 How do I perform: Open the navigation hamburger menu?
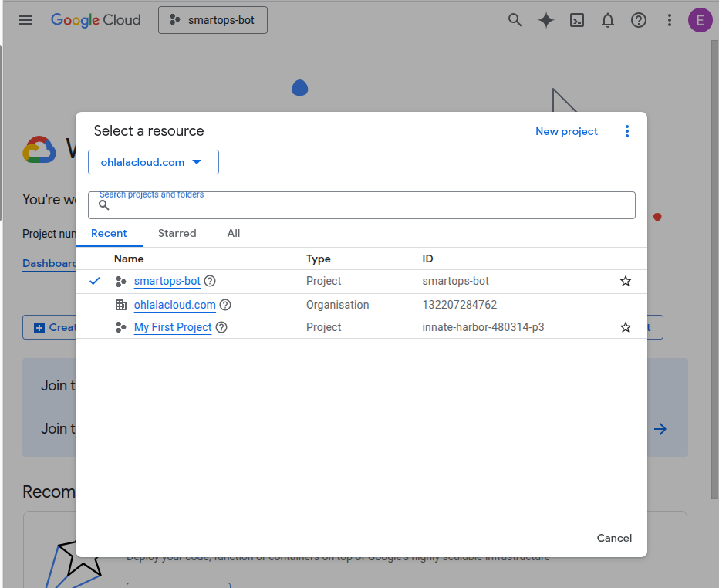tap(25, 20)
